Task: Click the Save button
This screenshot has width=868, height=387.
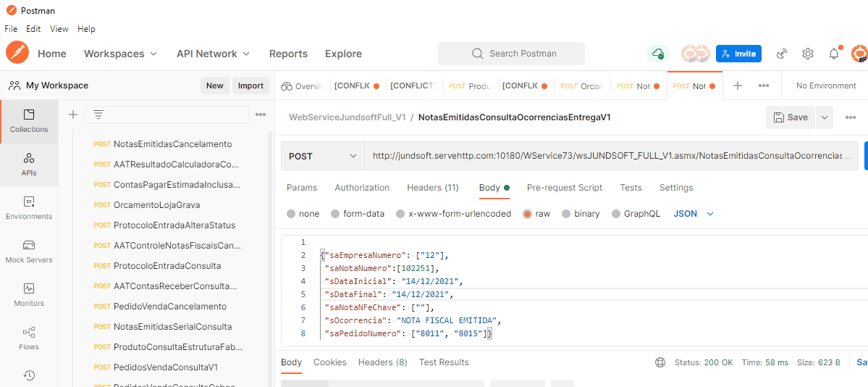Action: point(791,117)
